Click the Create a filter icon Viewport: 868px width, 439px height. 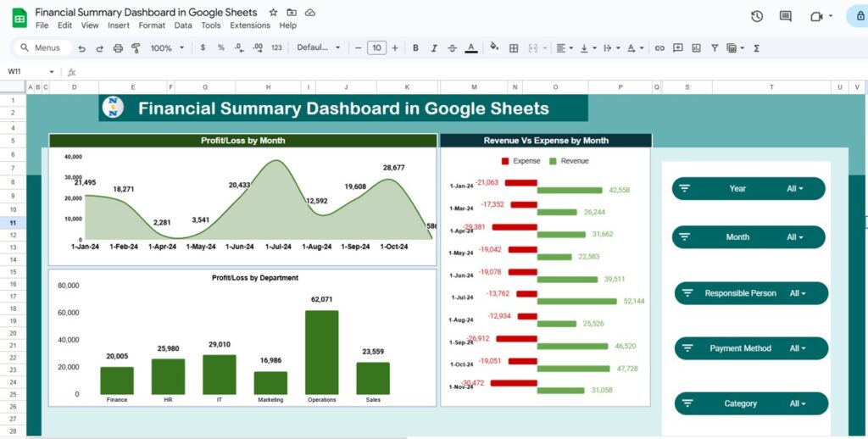click(715, 48)
